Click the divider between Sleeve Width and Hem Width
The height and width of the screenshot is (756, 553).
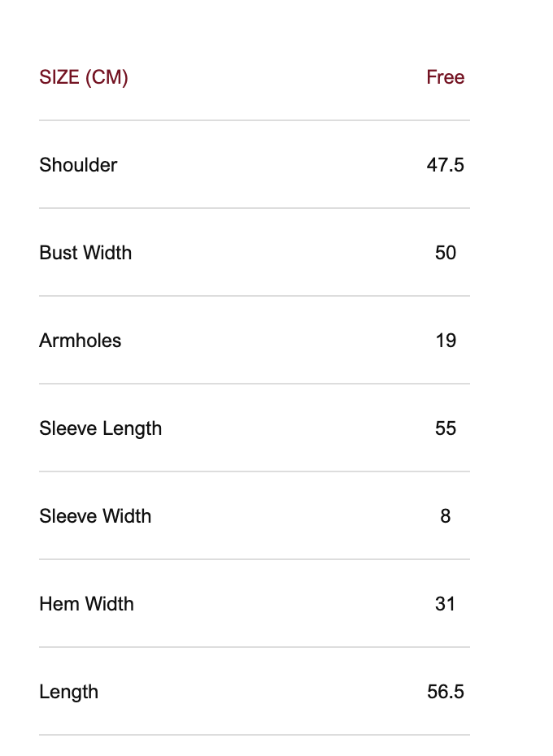point(254,559)
